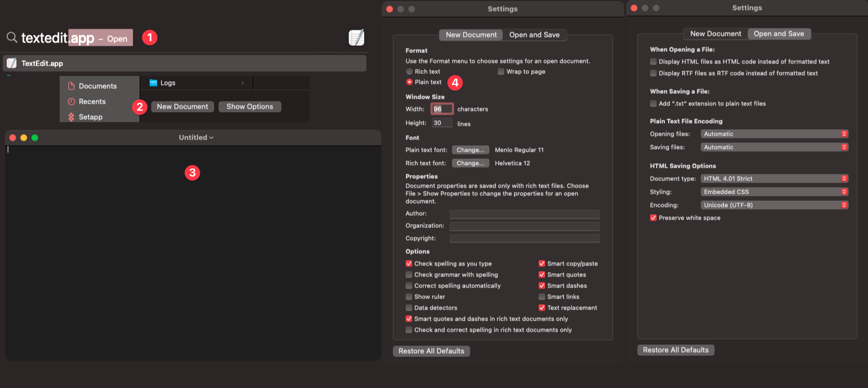
Task: Enable check and correct spelling in rich text only
Action: click(409, 330)
